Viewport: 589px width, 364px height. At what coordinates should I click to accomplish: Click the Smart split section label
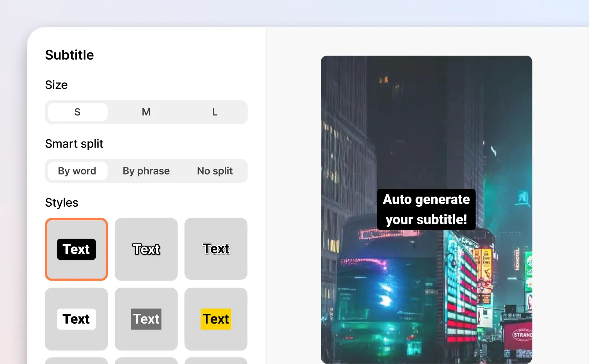[74, 144]
